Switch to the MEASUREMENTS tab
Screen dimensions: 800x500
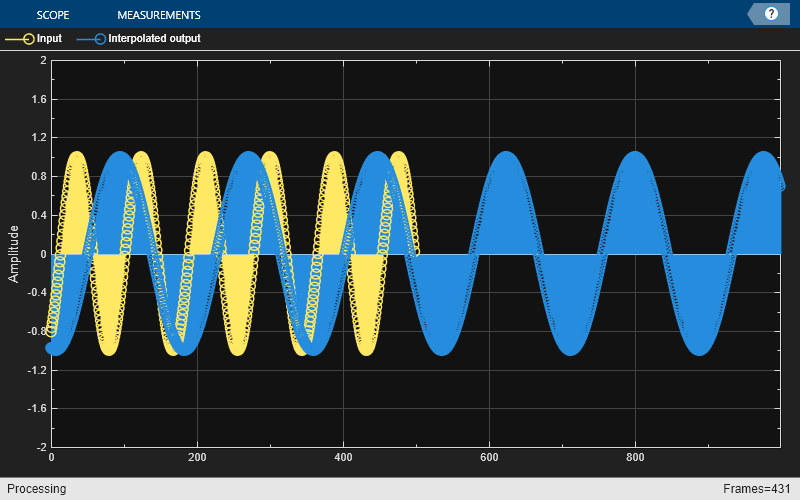[x=158, y=15]
